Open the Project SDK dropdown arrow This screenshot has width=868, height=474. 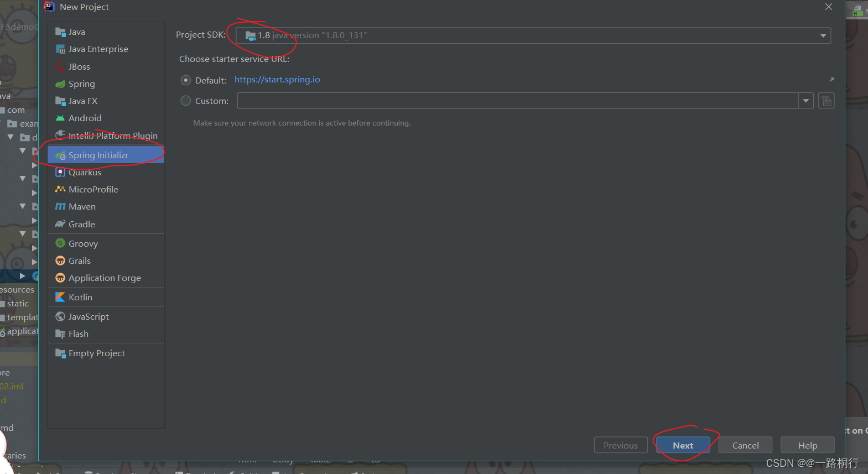coord(823,35)
